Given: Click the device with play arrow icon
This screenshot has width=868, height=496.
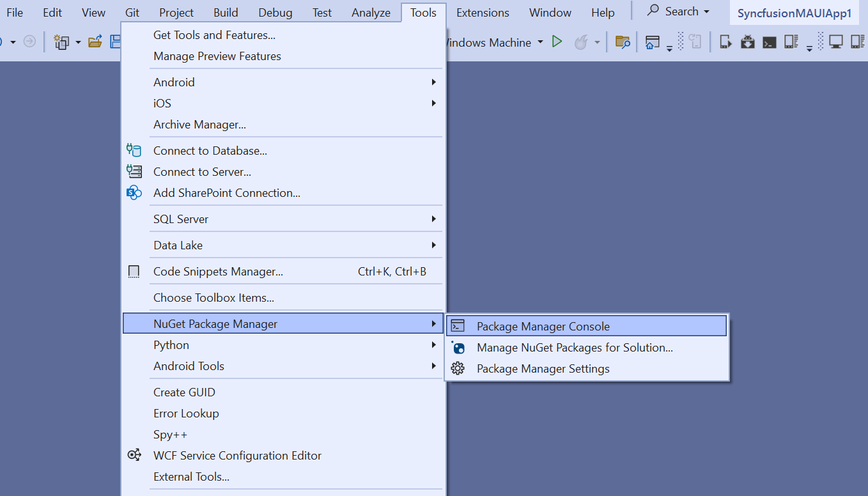Looking at the screenshot, I should tap(725, 42).
